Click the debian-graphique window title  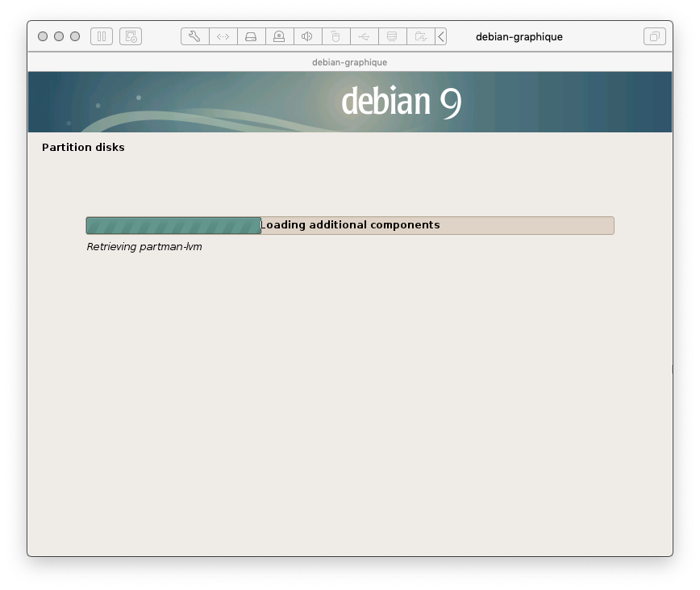(519, 36)
